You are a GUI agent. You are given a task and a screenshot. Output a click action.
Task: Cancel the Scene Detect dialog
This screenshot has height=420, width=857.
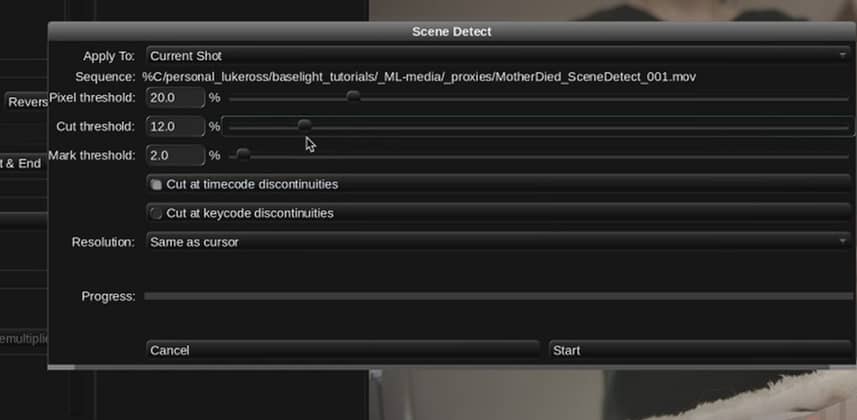coord(343,350)
